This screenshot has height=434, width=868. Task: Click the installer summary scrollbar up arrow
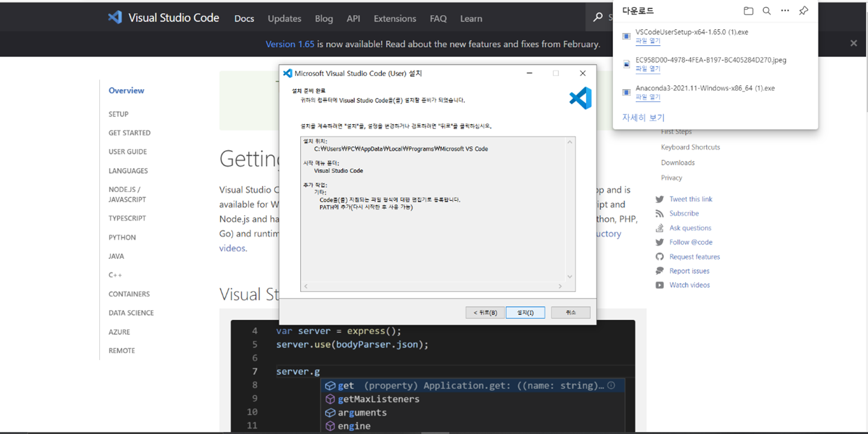pyautogui.click(x=570, y=142)
